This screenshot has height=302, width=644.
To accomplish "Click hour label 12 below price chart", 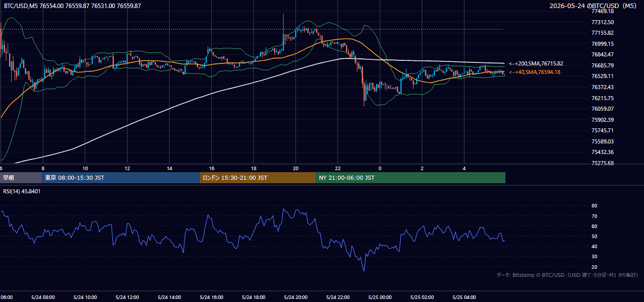I will pyautogui.click(x=127, y=168).
